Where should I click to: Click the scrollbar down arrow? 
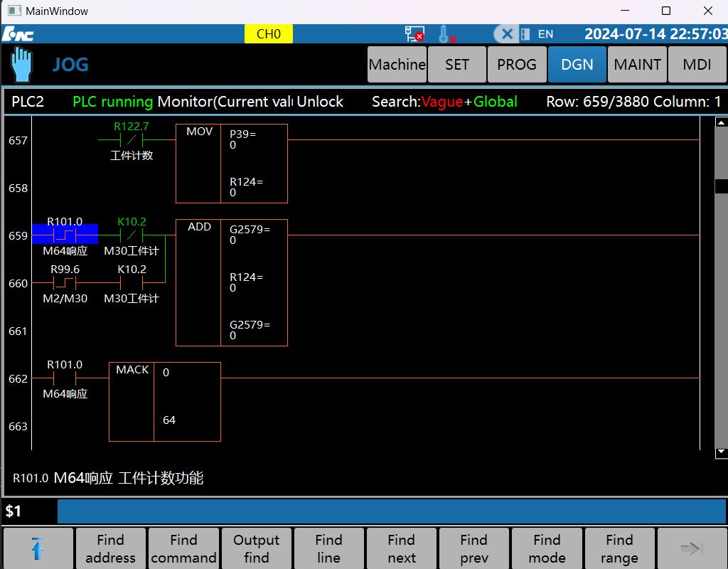tap(721, 452)
